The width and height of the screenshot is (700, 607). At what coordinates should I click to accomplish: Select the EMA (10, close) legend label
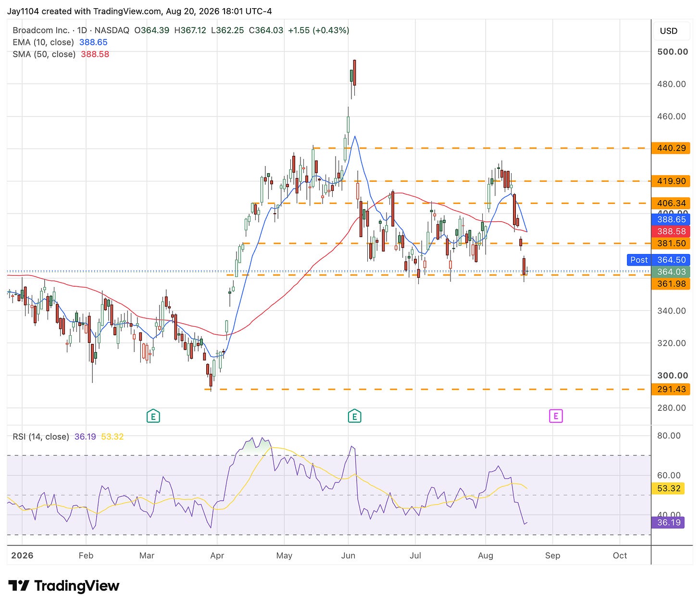pyautogui.click(x=43, y=42)
